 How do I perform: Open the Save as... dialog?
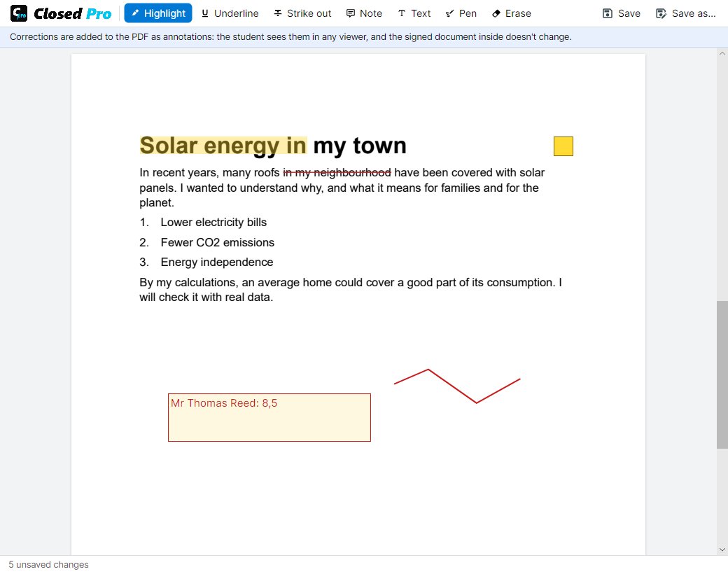point(686,13)
